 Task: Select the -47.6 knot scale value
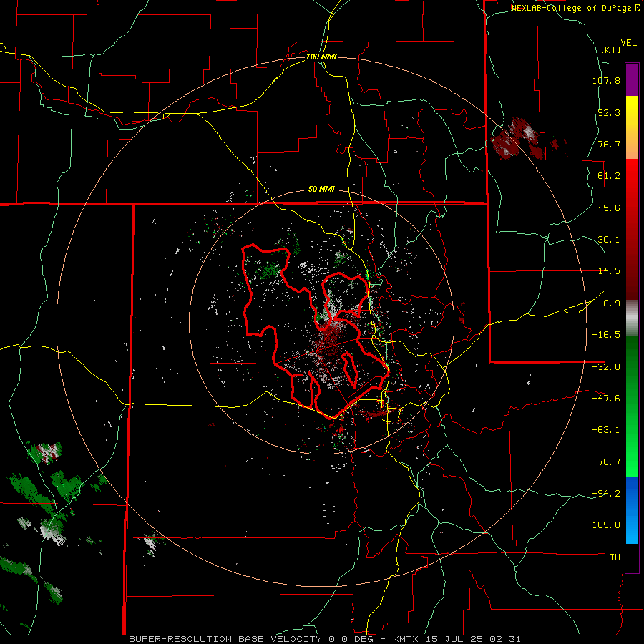(x=606, y=399)
